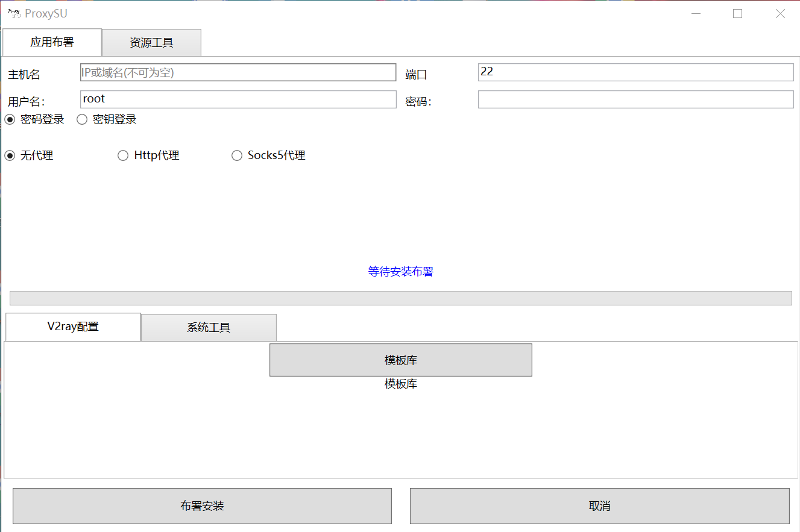Minimize the ProxySU window
800x532 pixels.
[696, 14]
